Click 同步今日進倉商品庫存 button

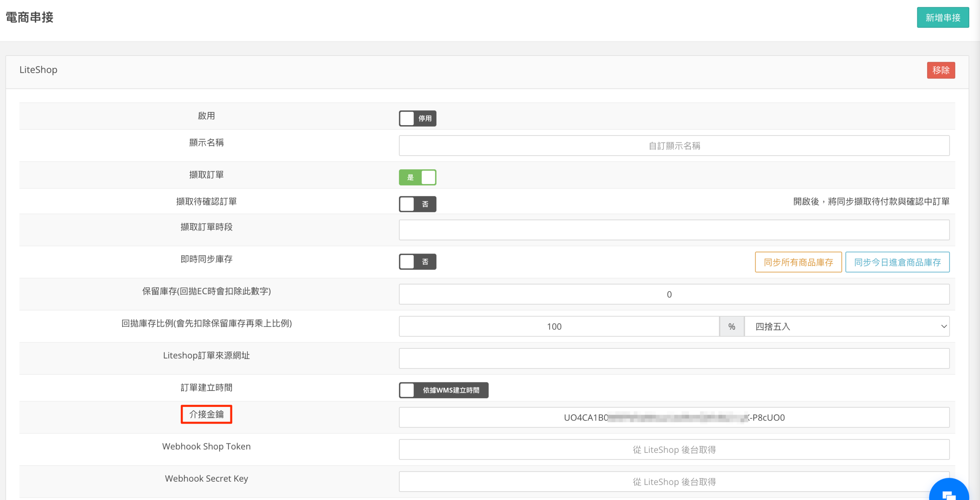[x=897, y=262]
